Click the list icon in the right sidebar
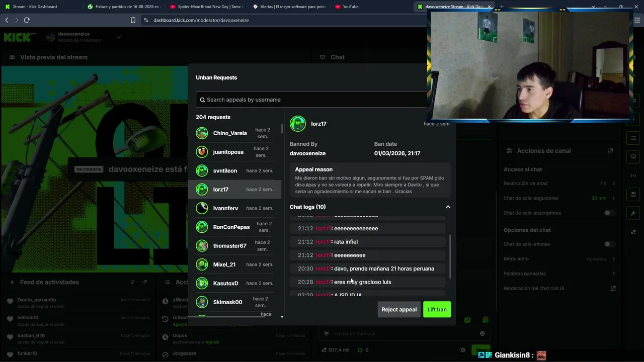Viewport: 644px width, 362px height. 633,138
